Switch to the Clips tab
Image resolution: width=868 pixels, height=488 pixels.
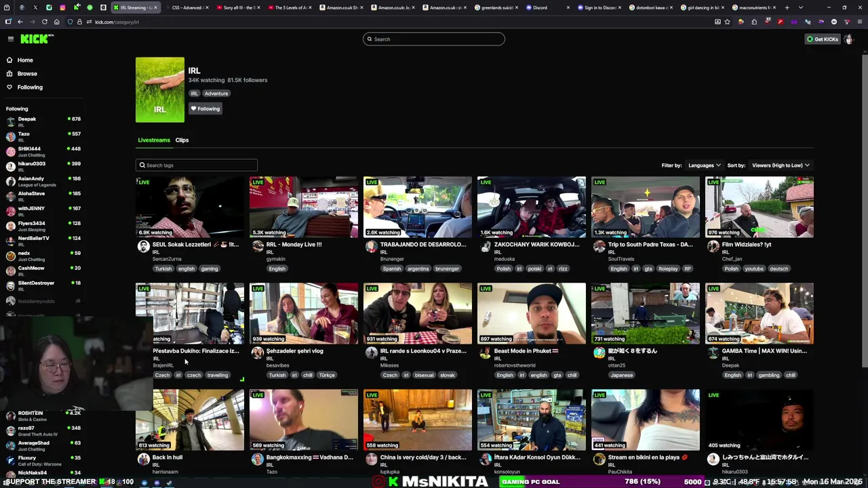pos(182,140)
